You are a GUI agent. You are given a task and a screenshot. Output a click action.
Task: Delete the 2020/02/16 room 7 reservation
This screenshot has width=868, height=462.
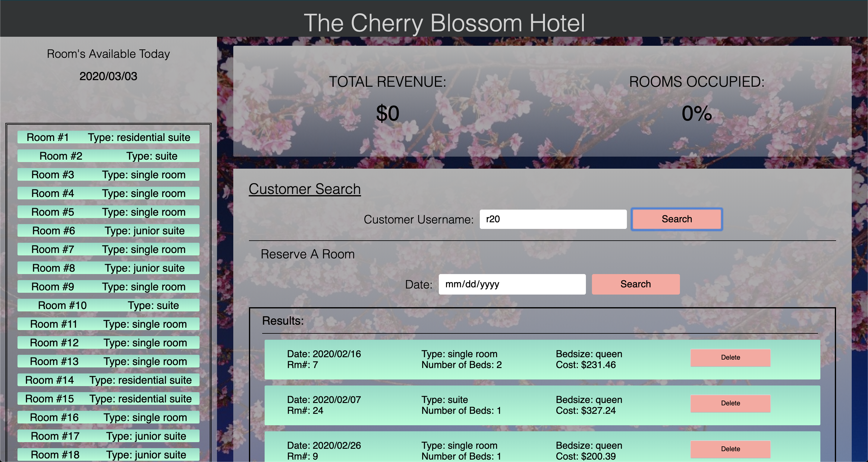pyautogui.click(x=730, y=357)
